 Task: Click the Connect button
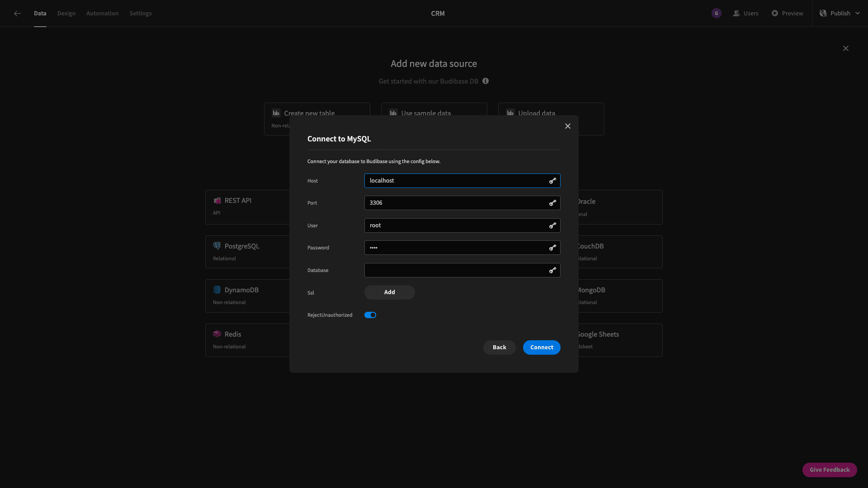click(x=542, y=347)
